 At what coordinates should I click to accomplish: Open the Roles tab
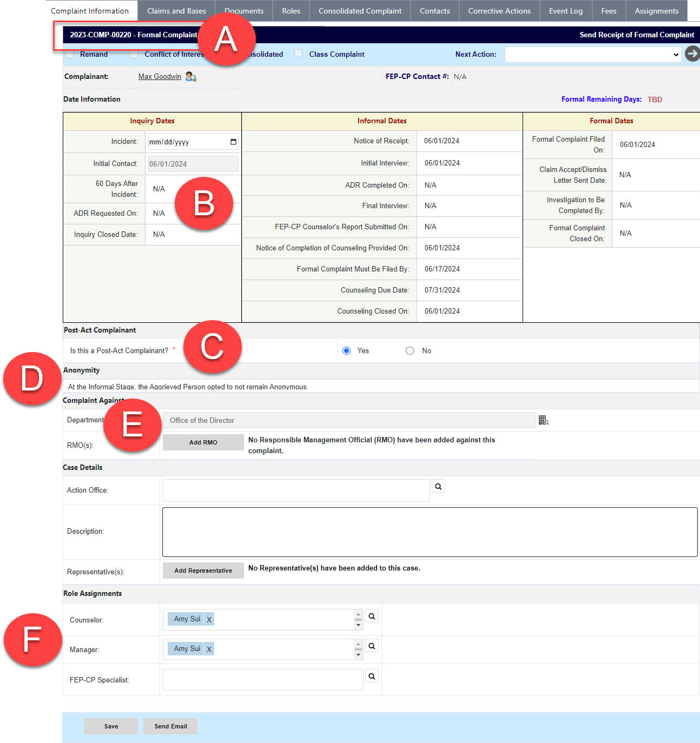291,11
